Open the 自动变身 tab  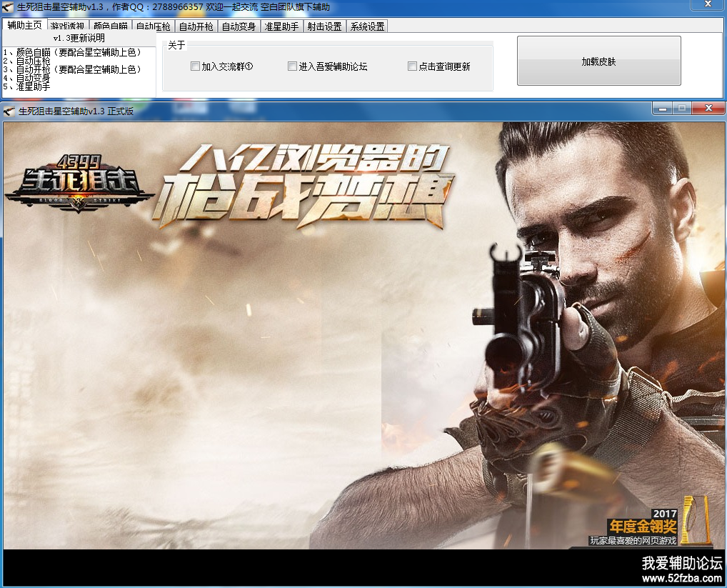[239, 26]
